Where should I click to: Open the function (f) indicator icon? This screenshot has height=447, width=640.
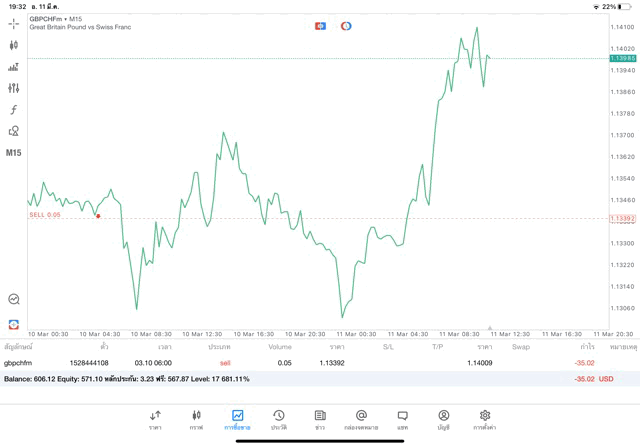point(14,110)
